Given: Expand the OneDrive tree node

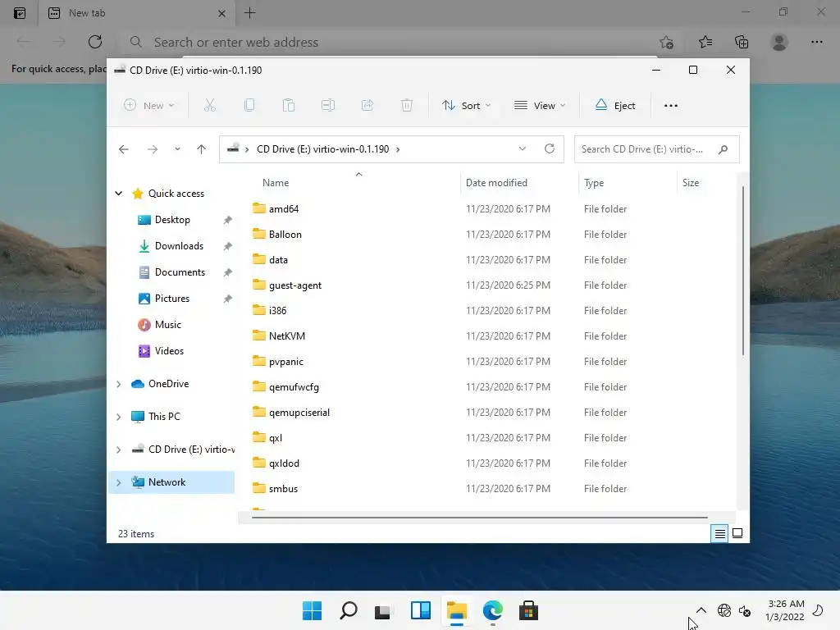Looking at the screenshot, I should point(118,384).
